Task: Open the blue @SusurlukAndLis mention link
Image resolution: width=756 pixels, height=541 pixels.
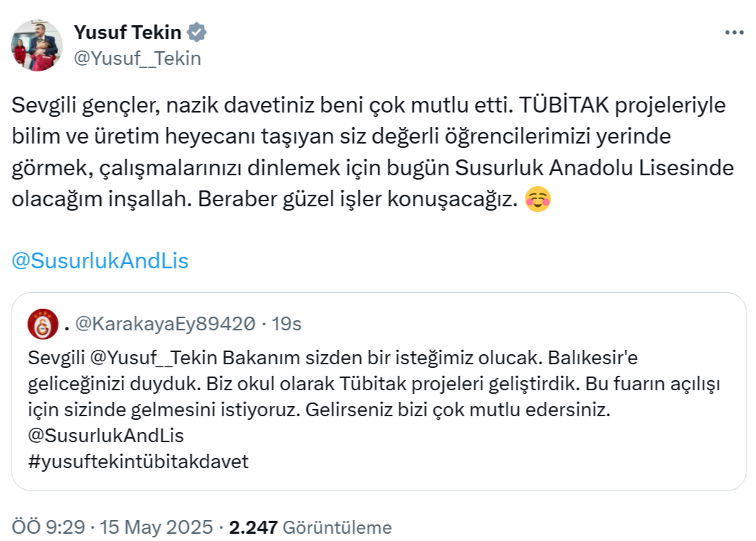Action: click(x=100, y=260)
